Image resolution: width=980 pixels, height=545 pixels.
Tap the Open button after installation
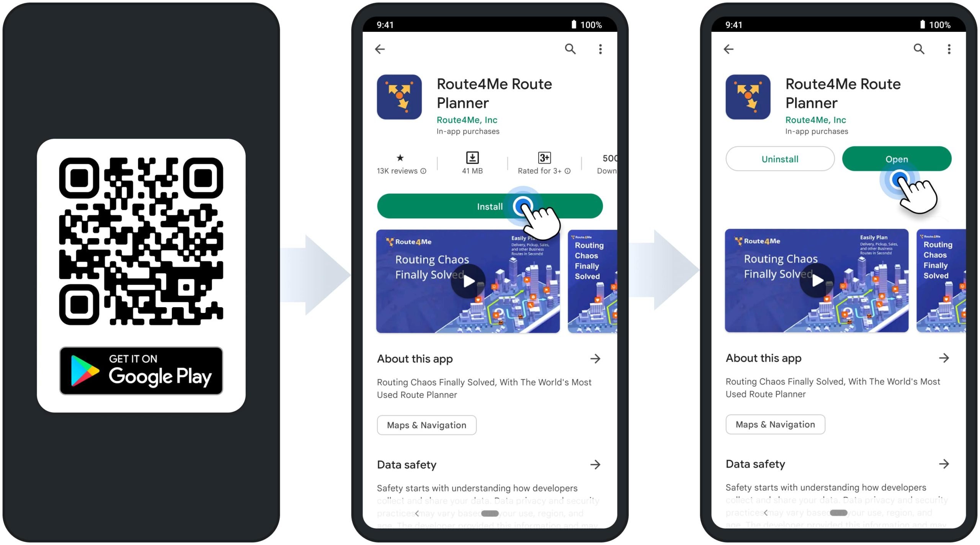coord(896,159)
